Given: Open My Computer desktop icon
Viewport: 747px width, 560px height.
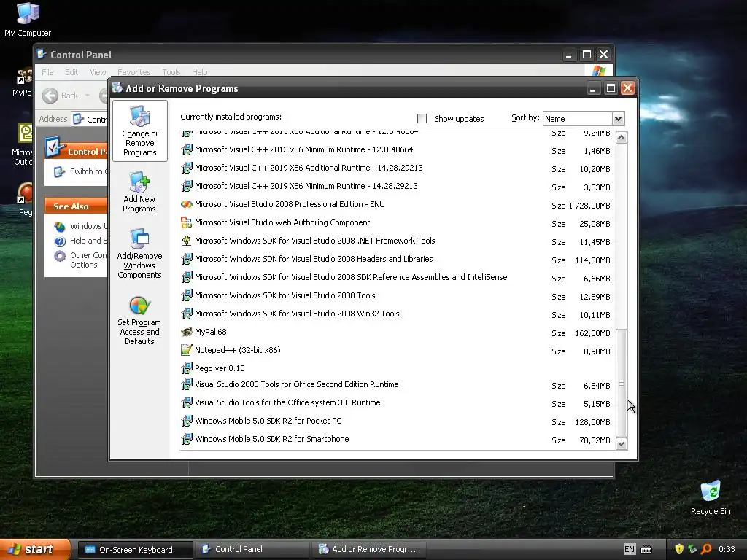Looking at the screenshot, I should pyautogui.click(x=28, y=19).
